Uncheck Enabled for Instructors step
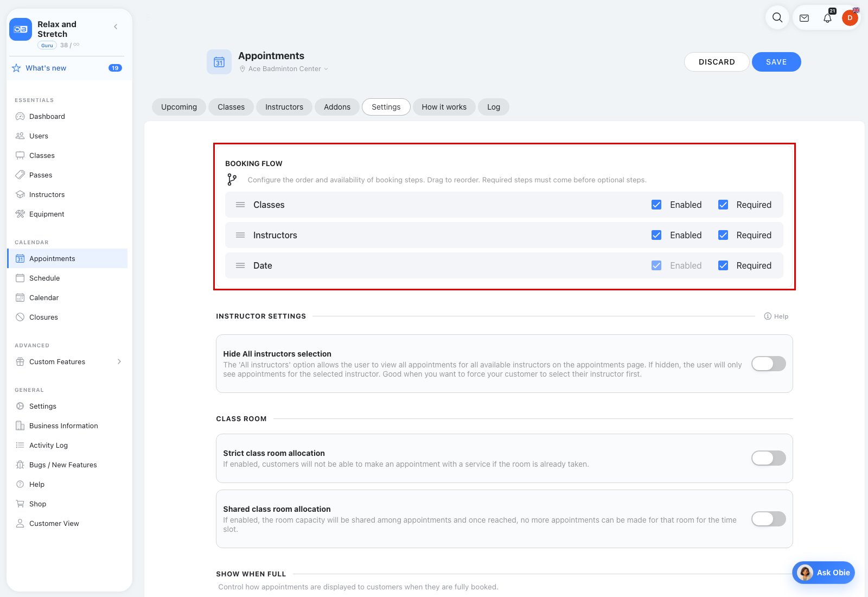Viewport: 868px width, 597px height. click(656, 235)
